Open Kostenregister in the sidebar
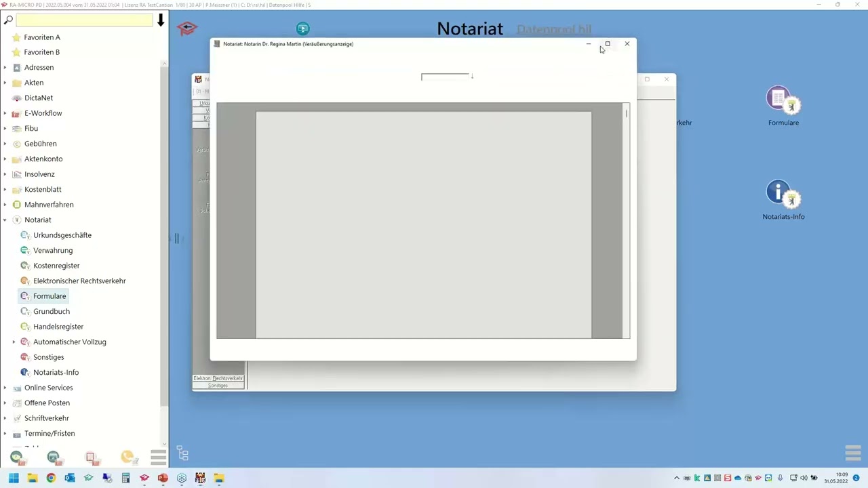Viewport: 868px width, 488px height. point(56,266)
